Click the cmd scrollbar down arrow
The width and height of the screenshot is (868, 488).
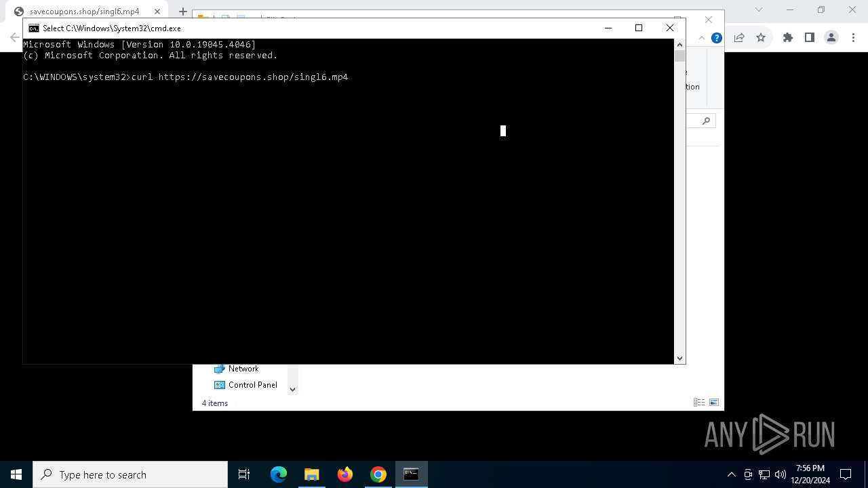(679, 358)
